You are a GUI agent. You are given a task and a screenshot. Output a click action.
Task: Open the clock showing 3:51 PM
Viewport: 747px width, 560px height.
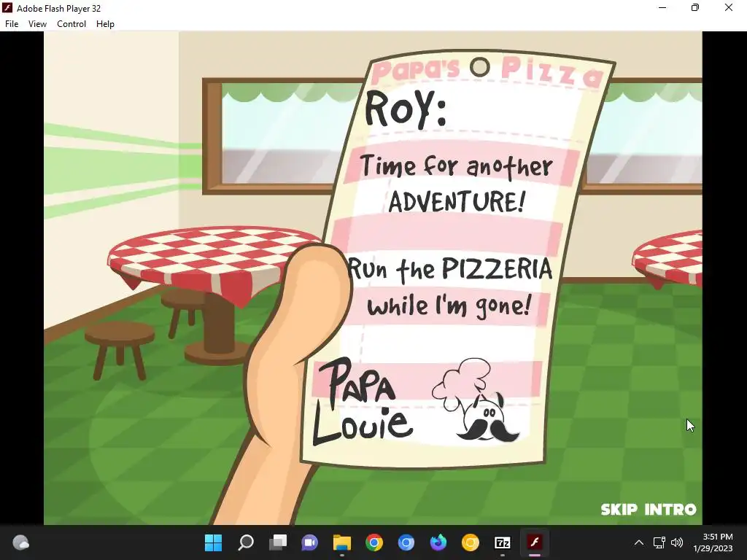(713, 542)
